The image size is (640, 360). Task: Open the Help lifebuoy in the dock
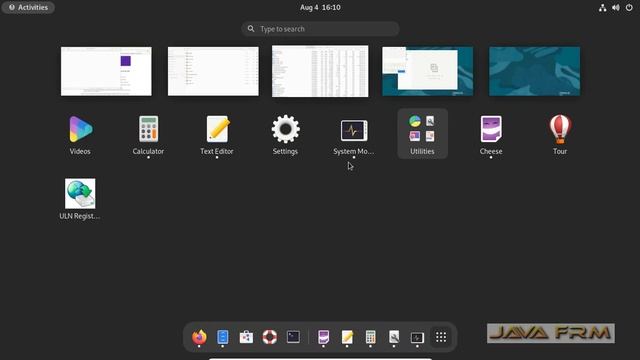point(269,337)
